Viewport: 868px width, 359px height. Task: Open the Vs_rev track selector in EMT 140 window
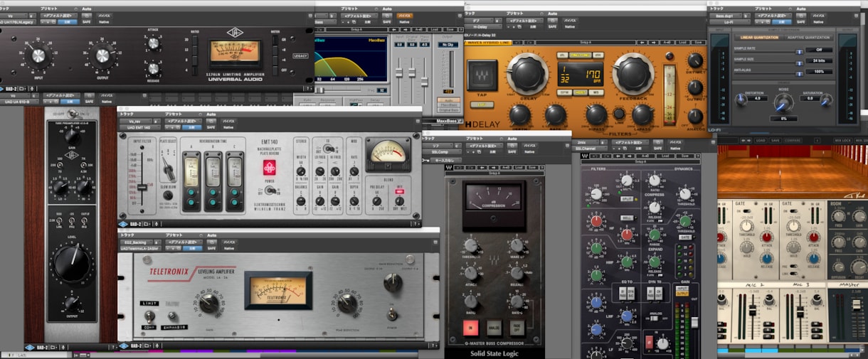coord(134,122)
